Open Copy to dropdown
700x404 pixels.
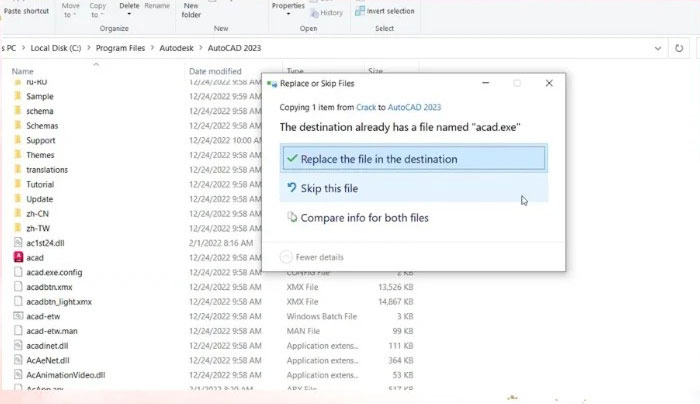pos(97,10)
